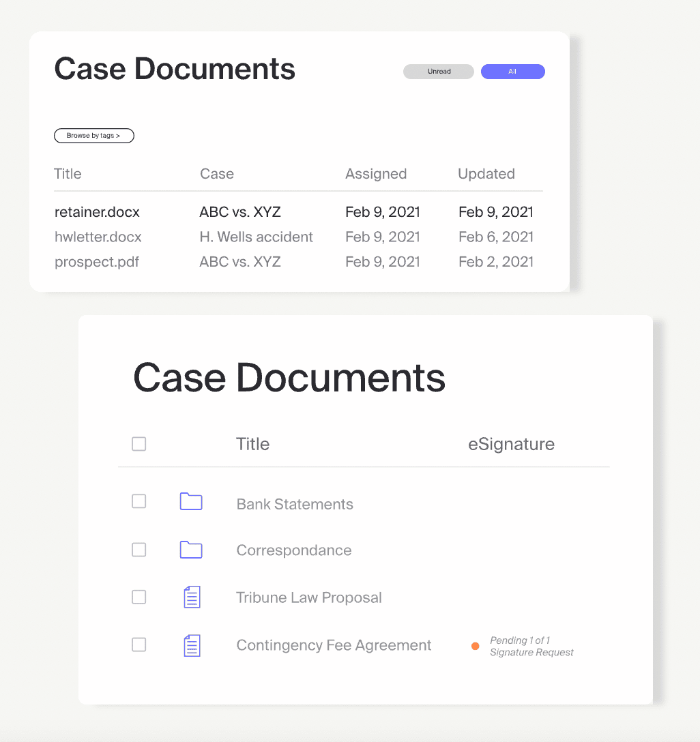
Task: Switch to the Unread filter
Action: point(438,71)
